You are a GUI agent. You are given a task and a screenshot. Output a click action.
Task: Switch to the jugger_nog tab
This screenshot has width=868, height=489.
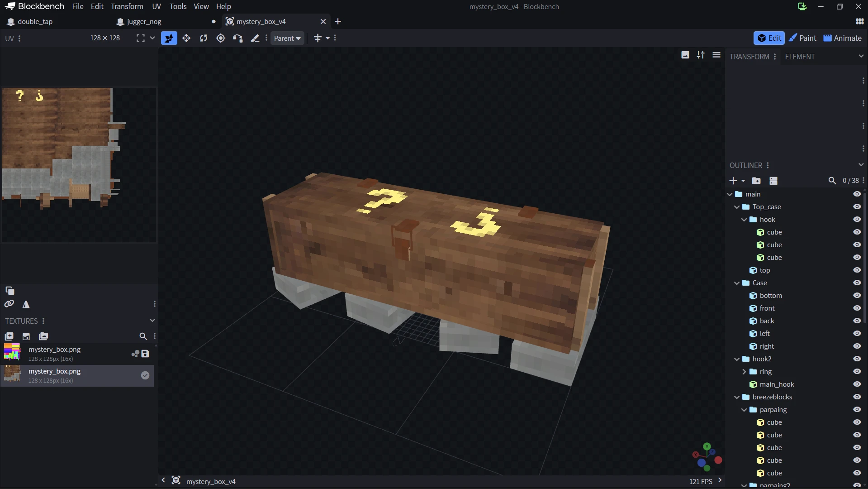click(144, 21)
